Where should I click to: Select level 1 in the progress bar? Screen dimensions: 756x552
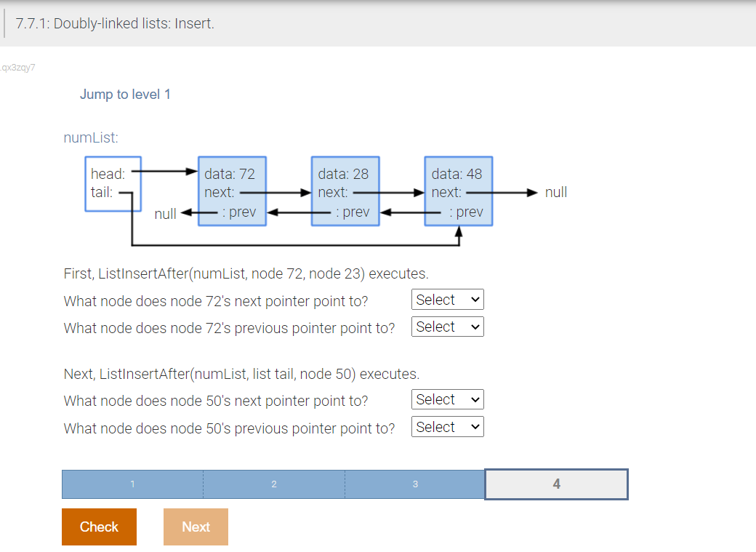click(x=132, y=484)
